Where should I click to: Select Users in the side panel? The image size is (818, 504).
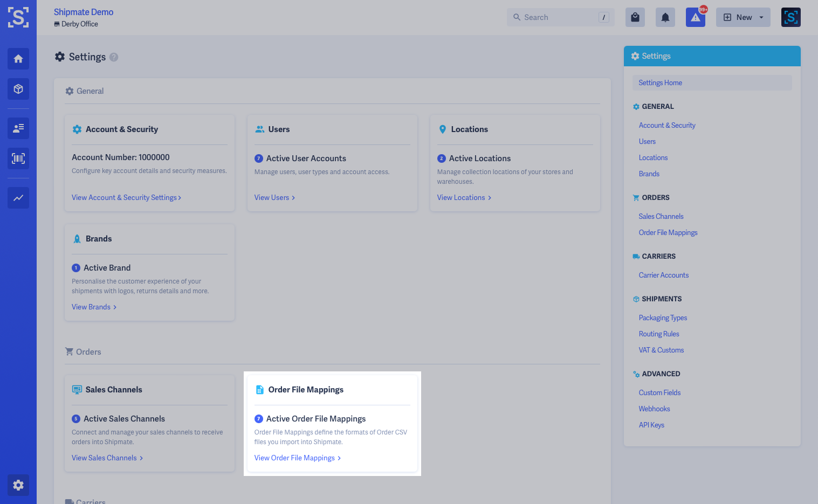[x=647, y=141]
